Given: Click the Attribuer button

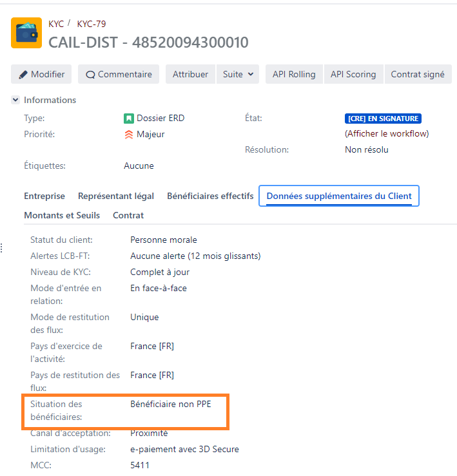Looking at the screenshot, I should (190, 74).
